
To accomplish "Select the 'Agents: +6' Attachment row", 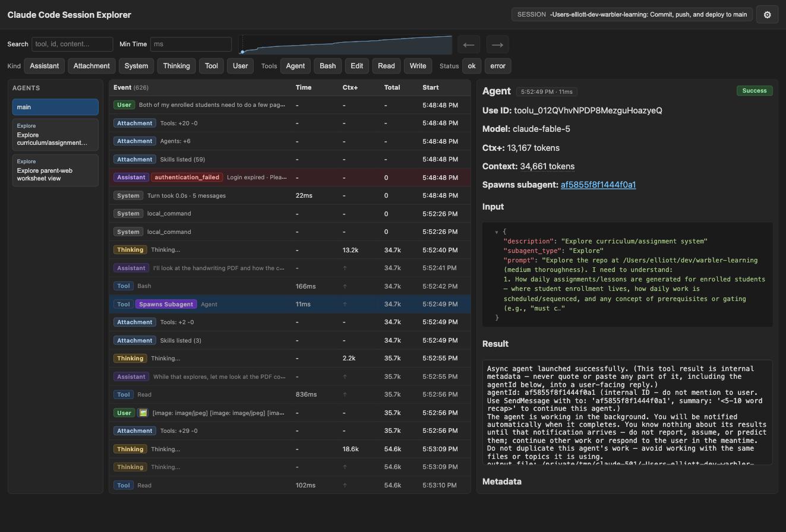I will click(289, 141).
